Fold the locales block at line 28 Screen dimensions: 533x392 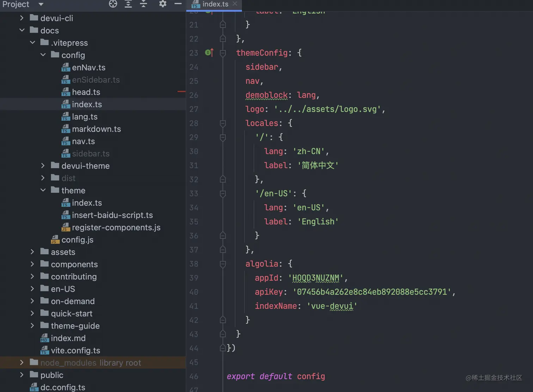[x=223, y=123]
